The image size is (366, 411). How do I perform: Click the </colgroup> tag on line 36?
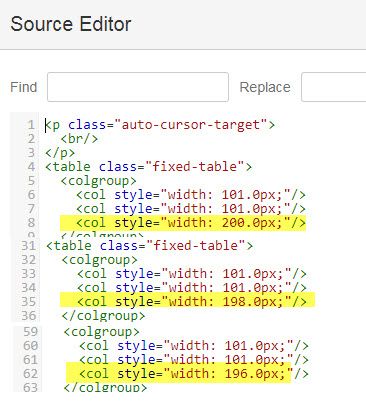(x=103, y=315)
